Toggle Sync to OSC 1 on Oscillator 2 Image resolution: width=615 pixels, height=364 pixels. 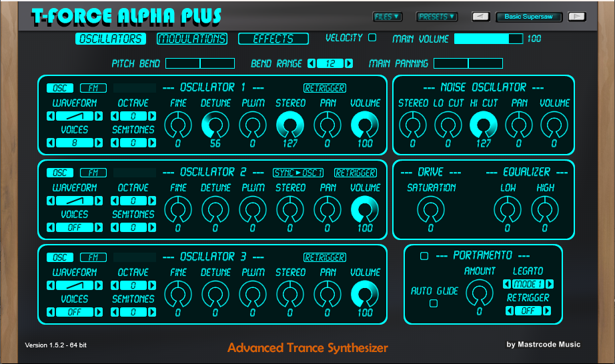click(x=298, y=173)
